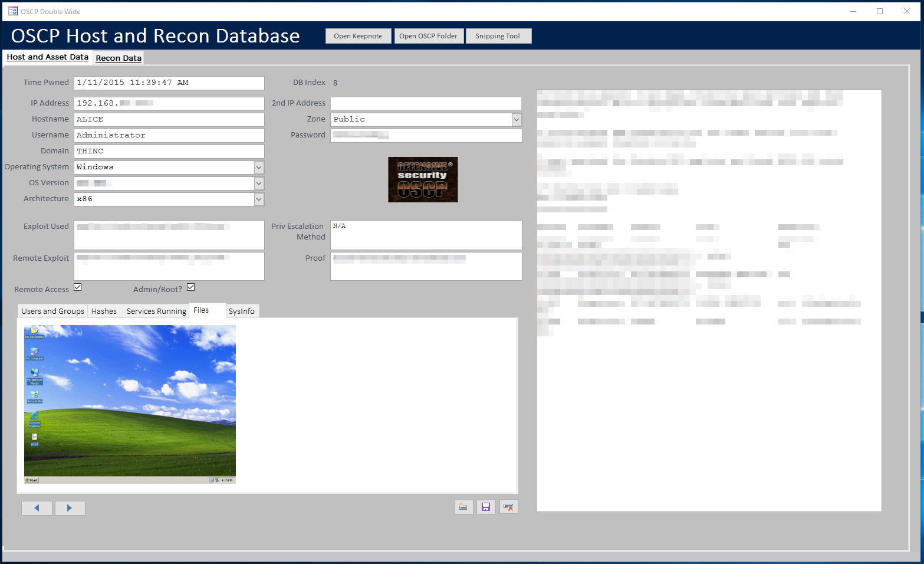924x564 pixels.
Task: Click the Username field containing Administrator
Action: tap(169, 136)
